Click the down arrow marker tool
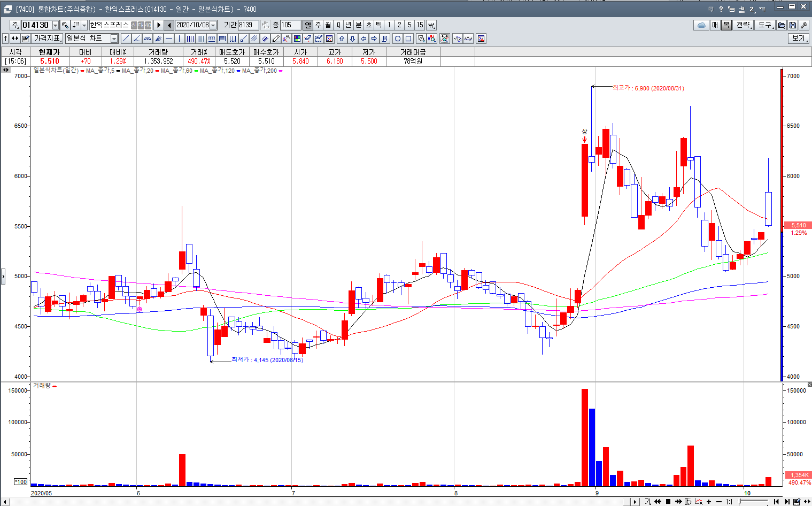Viewport: 812px width, 506px height. click(x=353, y=39)
